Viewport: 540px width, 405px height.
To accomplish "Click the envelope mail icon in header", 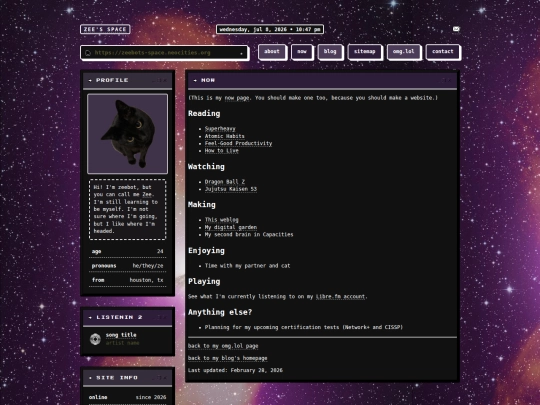I will (x=456, y=29).
